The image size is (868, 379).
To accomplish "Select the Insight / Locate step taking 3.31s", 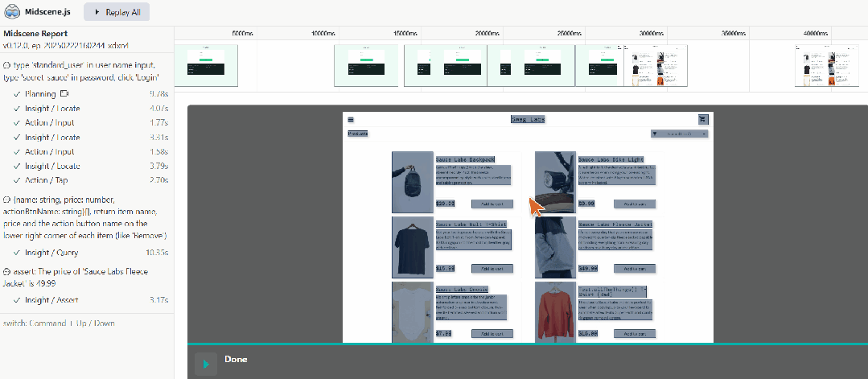I will [87, 138].
